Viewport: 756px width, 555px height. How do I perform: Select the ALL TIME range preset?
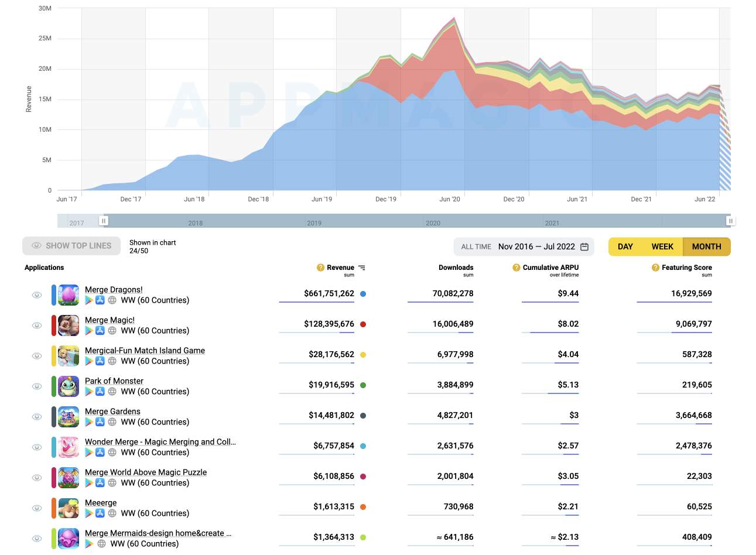click(476, 247)
